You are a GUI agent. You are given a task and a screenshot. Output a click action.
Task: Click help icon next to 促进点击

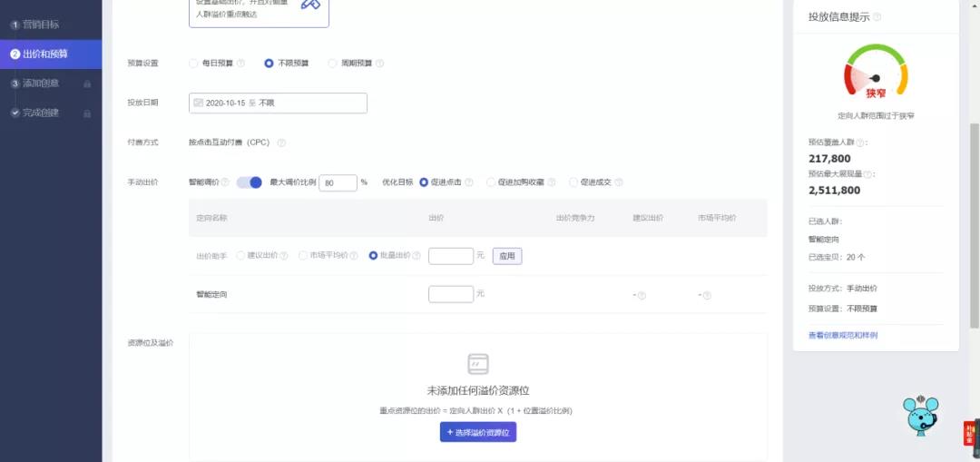click(x=469, y=182)
